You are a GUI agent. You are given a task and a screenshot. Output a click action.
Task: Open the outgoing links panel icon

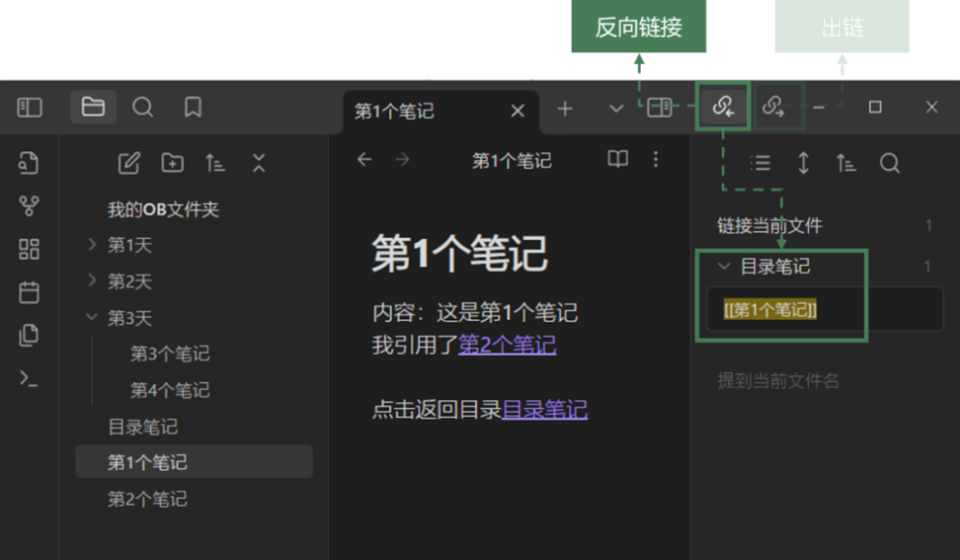[773, 107]
